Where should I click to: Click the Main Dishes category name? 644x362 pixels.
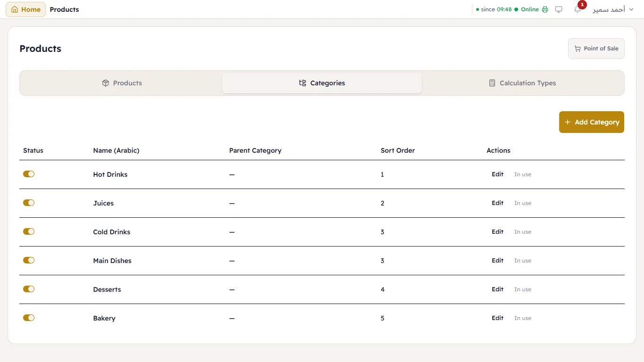[x=112, y=261]
